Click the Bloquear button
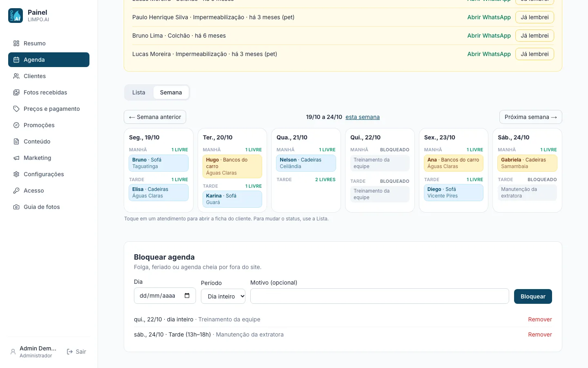Viewport: 588px width, 368px height. [x=533, y=296]
